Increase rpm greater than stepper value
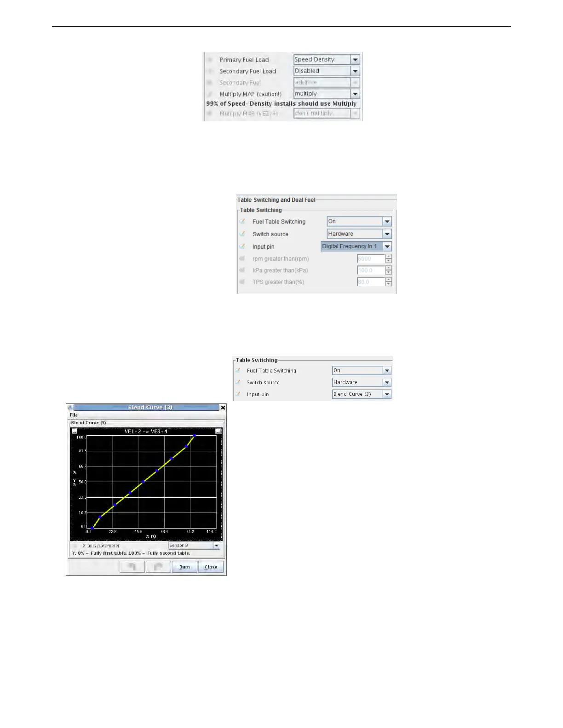The width and height of the screenshot is (563, 728). coord(389,256)
